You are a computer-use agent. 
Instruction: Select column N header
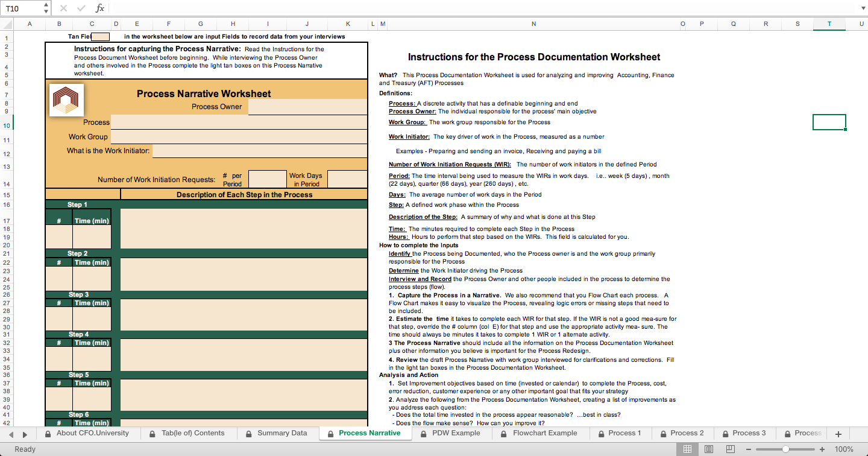pos(533,24)
